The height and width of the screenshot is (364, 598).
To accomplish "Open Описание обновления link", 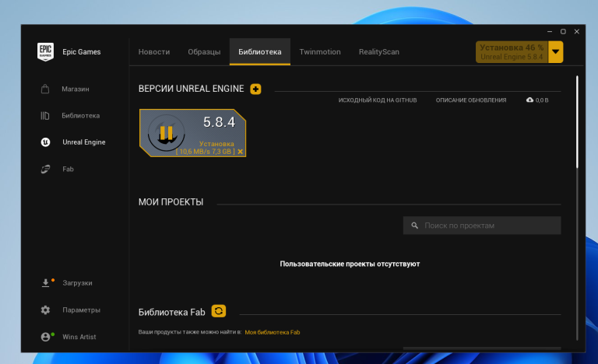I will pyautogui.click(x=471, y=100).
